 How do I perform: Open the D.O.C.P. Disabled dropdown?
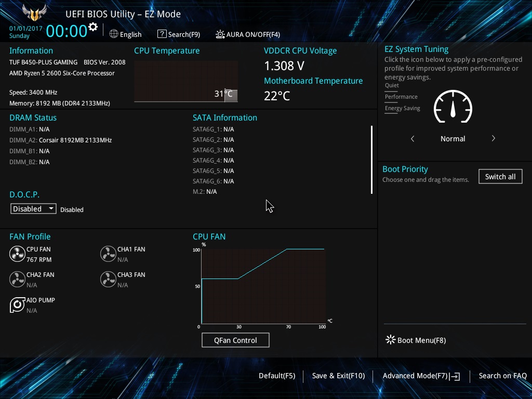pos(33,209)
